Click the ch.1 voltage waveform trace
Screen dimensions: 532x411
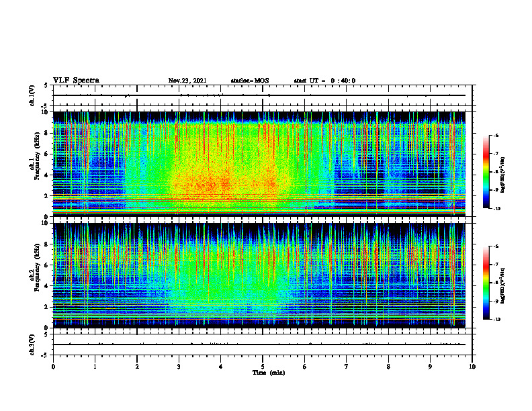pos(259,95)
